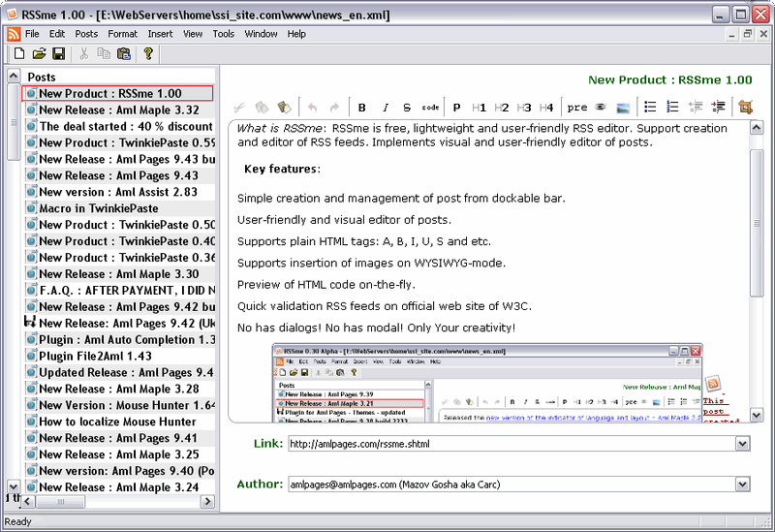The width and height of the screenshot is (775, 532).
Task: Apply code formatting button
Action: point(430,108)
